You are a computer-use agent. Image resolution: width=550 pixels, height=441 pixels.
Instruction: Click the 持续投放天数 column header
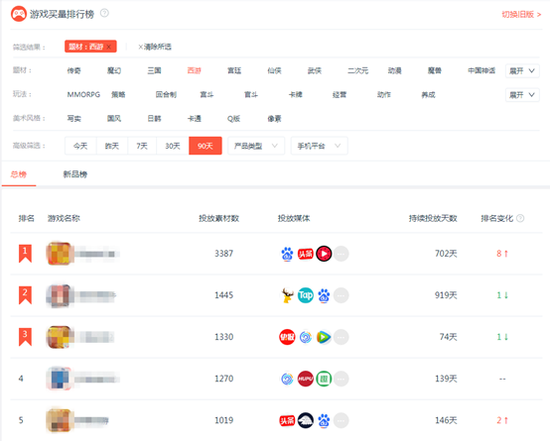(x=433, y=218)
